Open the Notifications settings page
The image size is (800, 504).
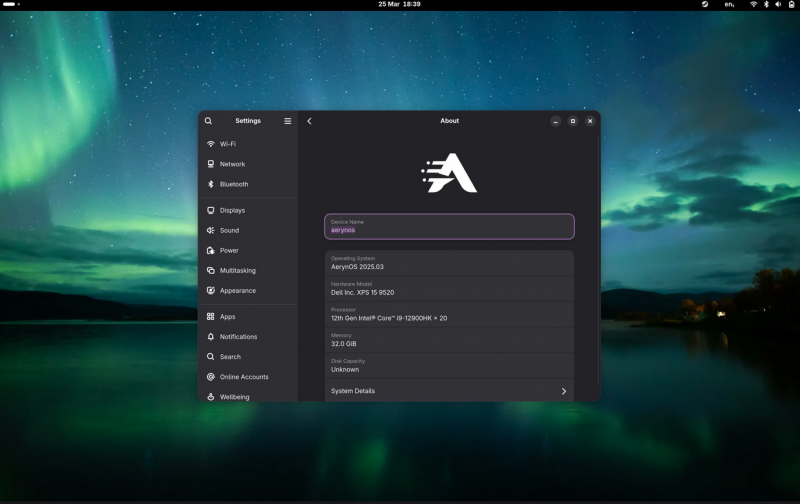pyautogui.click(x=248, y=337)
